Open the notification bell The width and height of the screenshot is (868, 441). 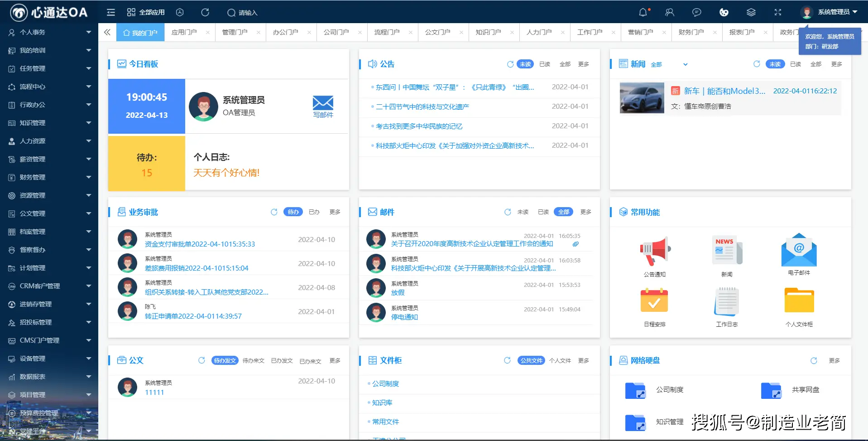(643, 12)
